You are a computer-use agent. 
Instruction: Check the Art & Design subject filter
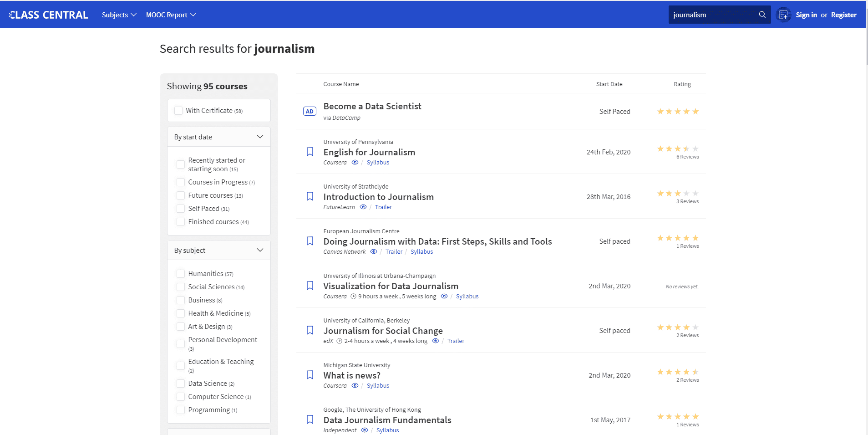click(x=181, y=327)
